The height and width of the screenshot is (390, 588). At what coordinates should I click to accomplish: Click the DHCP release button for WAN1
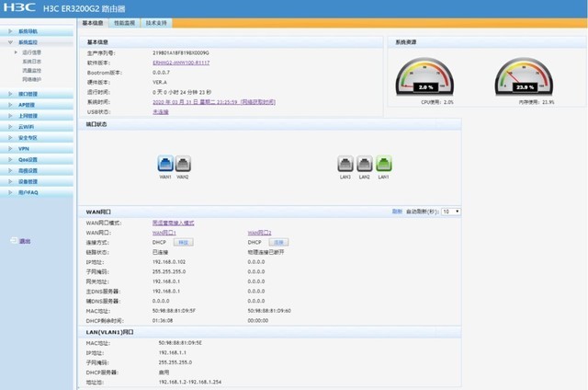(183, 243)
